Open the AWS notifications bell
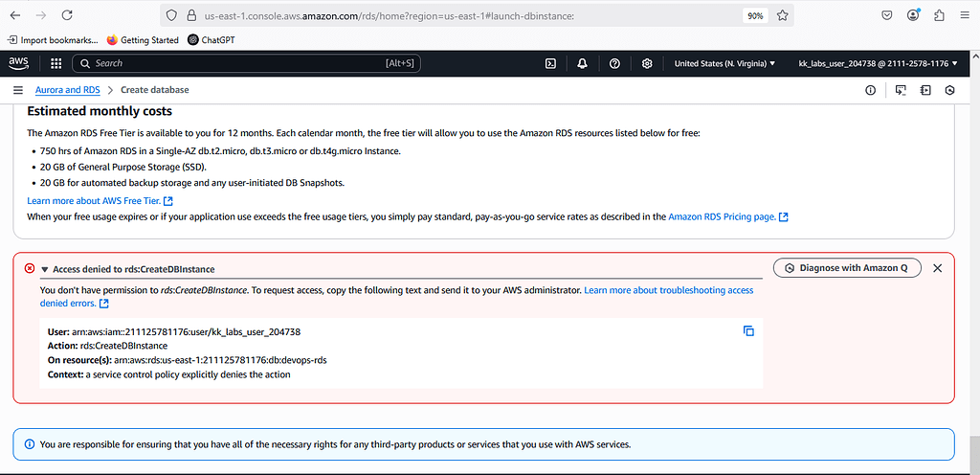The width and height of the screenshot is (980, 475). [x=583, y=63]
